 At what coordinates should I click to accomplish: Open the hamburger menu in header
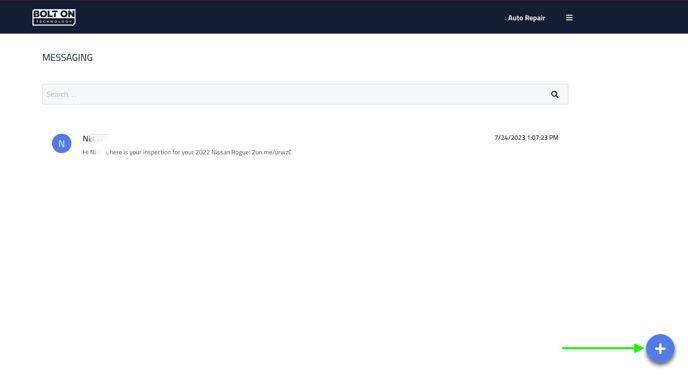point(569,18)
